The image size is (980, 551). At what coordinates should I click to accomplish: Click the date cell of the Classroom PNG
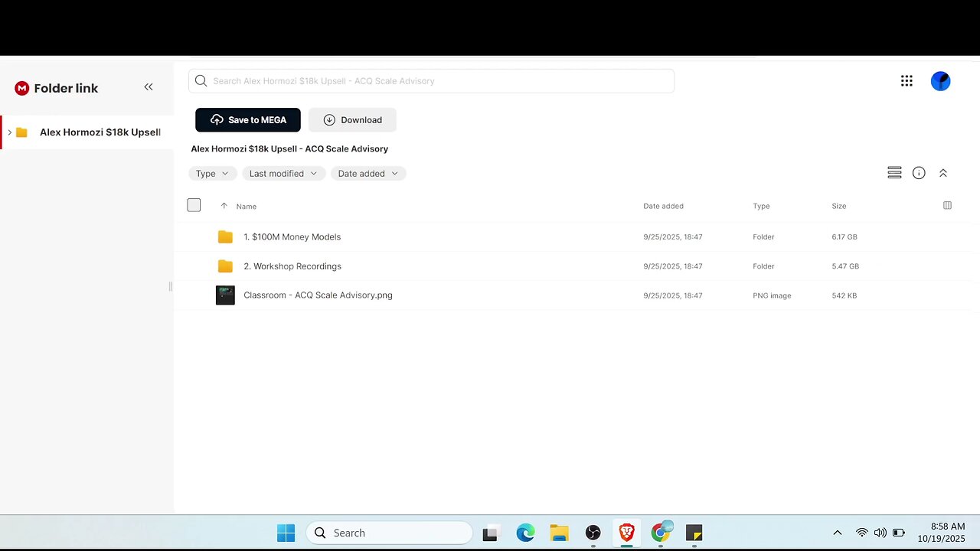672,295
